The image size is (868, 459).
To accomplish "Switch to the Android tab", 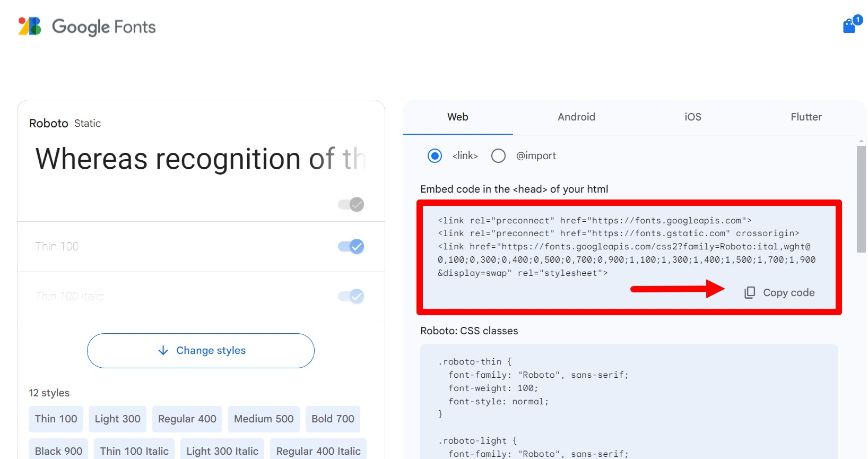I will (x=576, y=117).
